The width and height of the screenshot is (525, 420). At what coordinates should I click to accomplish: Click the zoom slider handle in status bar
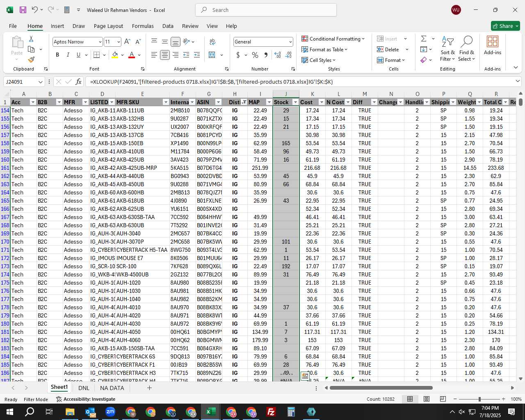(479, 399)
